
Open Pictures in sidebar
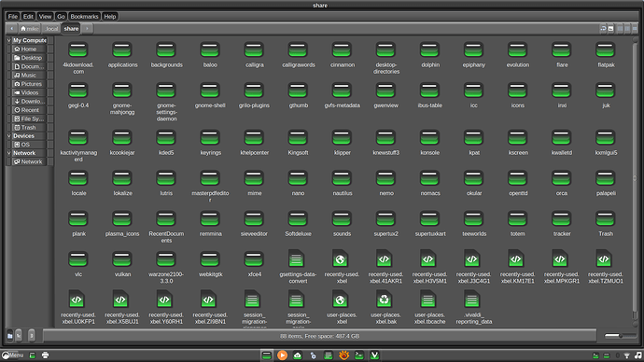(x=28, y=84)
